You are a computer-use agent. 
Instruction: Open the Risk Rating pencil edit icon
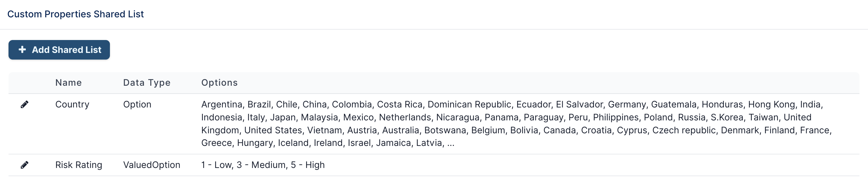24,165
